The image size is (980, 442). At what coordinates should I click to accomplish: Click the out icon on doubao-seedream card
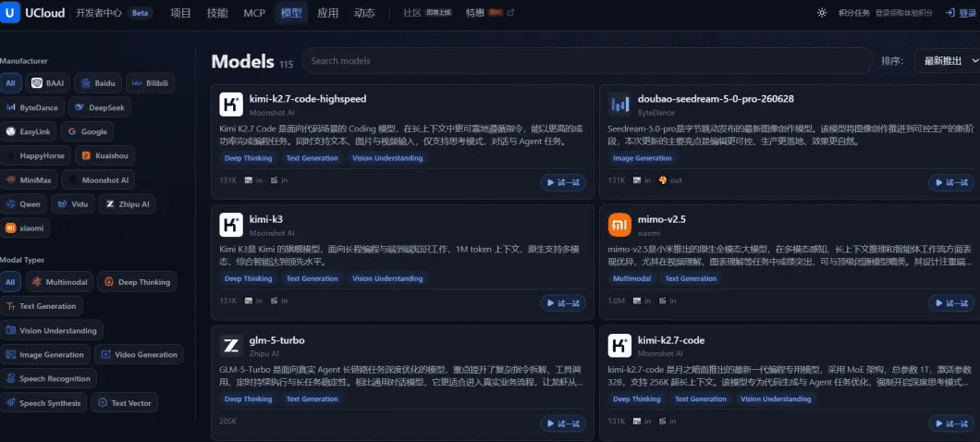[x=663, y=180]
